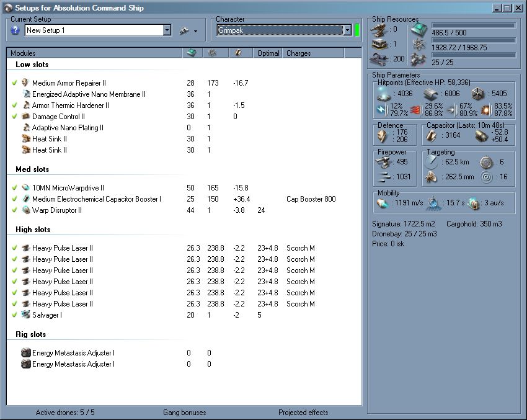527x420 pixels.
Task: Toggle the Armor Thermic Hardener II active checkmark
Action: [14, 105]
